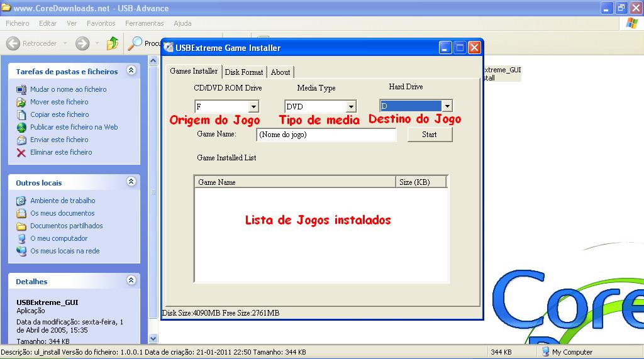Click the folder up-level icon
Image resolution: width=644 pixels, height=359 pixels.
[x=112, y=43]
